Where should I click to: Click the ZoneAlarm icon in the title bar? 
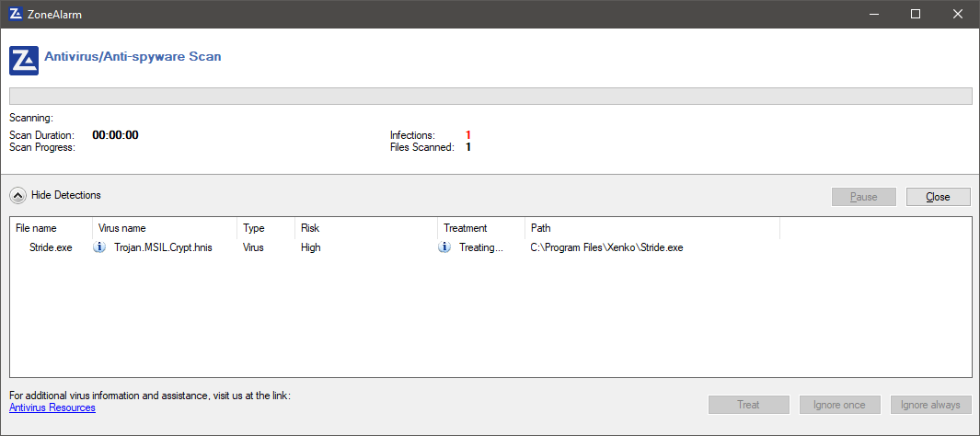click(x=17, y=14)
